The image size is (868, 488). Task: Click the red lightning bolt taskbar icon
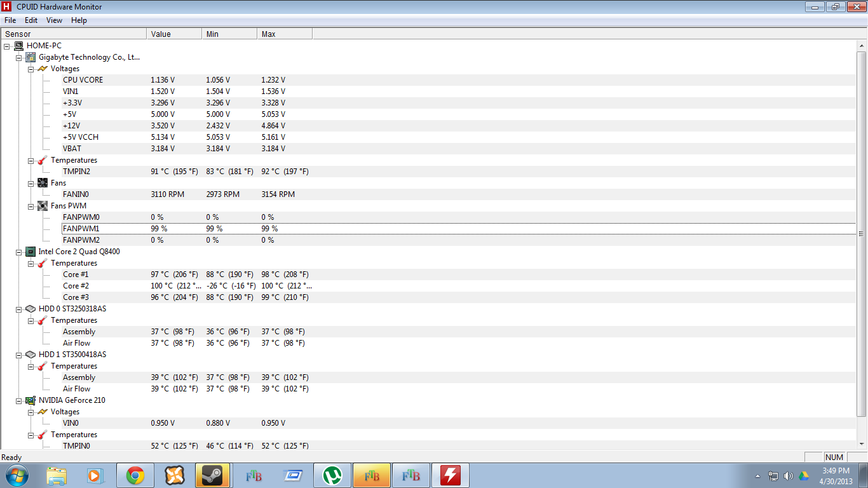[x=450, y=475]
